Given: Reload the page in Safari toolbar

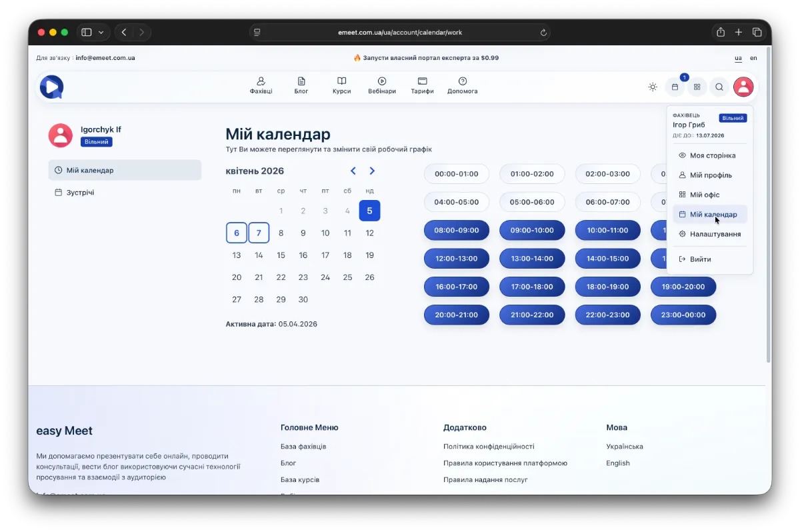Looking at the screenshot, I should [543, 32].
